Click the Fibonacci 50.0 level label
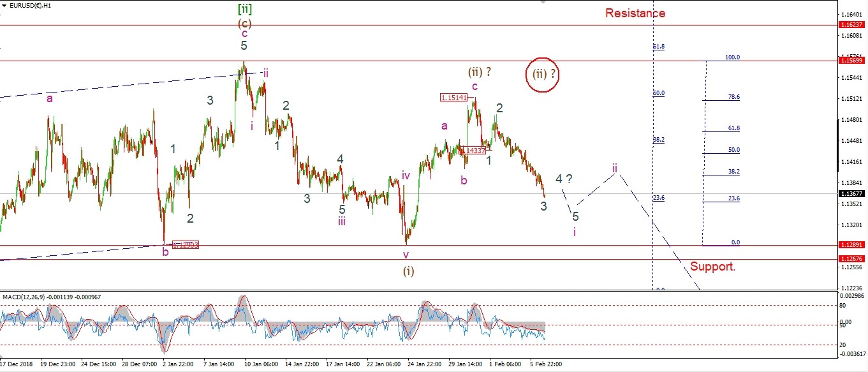The width and height of the screenshot is (868, 372). [733, 150]
